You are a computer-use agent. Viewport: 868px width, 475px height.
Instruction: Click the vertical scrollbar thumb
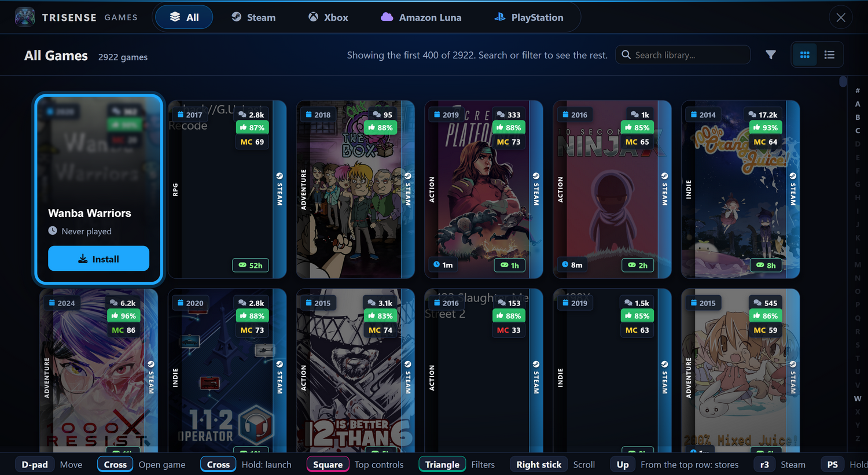coord(843,82)
